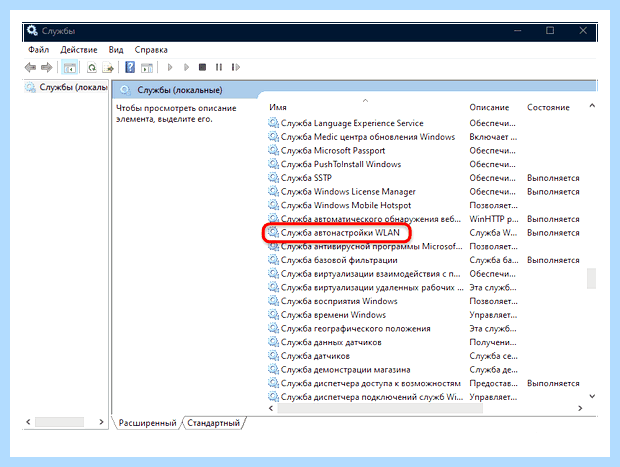Select Служба демонстрации магазина
The height and width of the screenshot is (467, 620).
346,369
